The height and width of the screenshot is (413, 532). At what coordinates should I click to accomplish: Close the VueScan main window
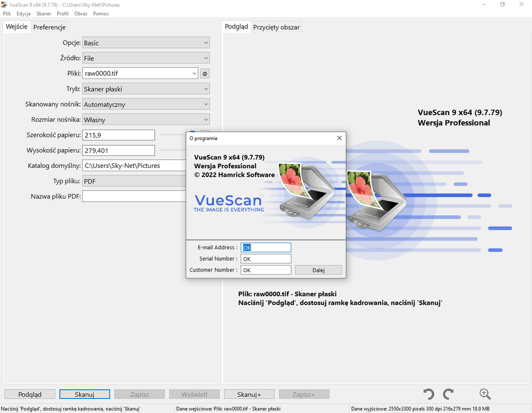522,5
